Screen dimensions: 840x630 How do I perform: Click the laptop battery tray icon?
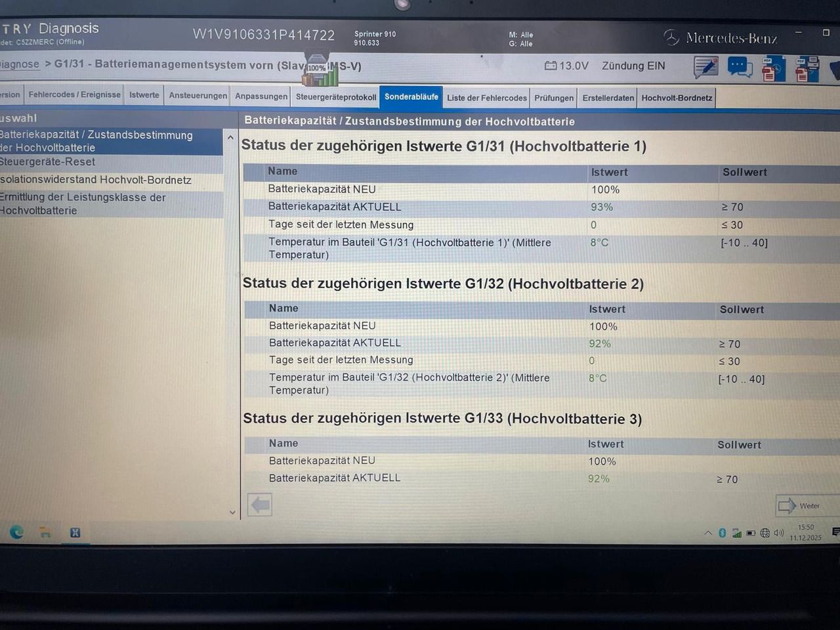(x=751, y=533)
